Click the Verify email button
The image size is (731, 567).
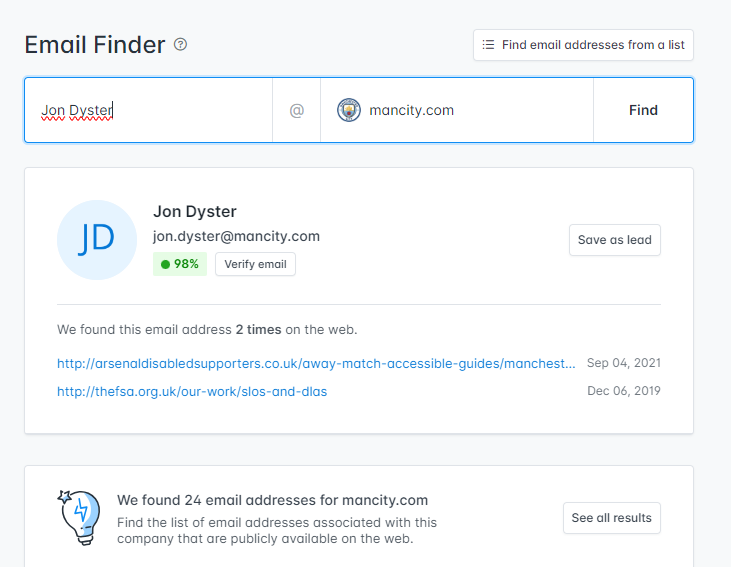coord(255,264)
